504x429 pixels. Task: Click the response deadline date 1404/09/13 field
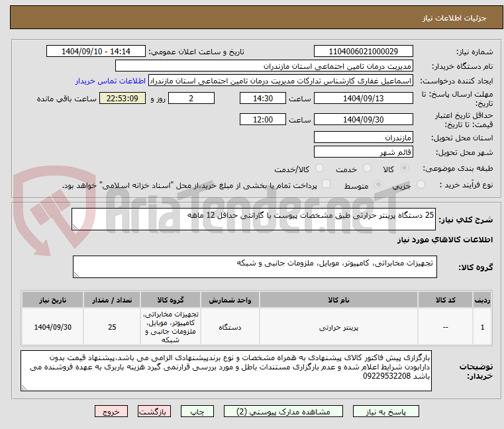click(x=363, y=98)
